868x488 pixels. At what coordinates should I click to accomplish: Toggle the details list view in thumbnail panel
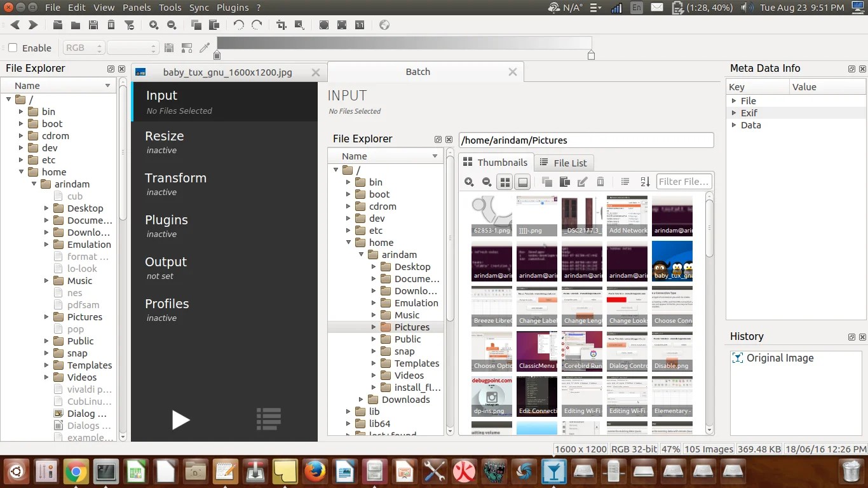(625, 182)
